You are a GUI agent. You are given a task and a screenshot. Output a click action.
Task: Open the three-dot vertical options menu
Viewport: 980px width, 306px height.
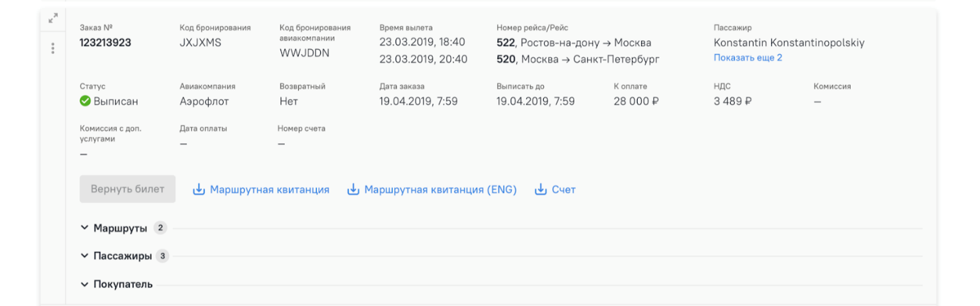pos(53,48)
